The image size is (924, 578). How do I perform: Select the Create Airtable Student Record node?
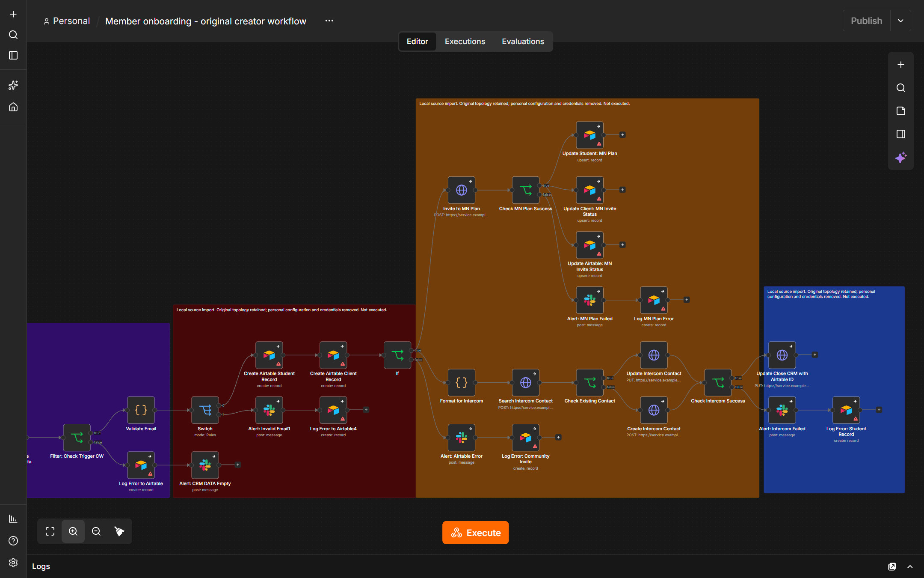click(x=269, y=355)
